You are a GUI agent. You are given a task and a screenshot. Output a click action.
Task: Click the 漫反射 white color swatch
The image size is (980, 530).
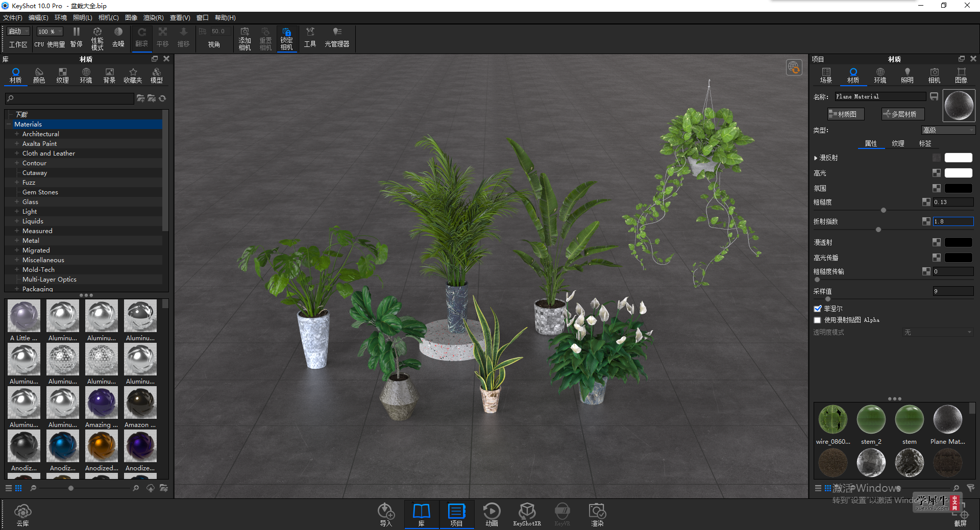pyautogui.click(x=958, y=158)
